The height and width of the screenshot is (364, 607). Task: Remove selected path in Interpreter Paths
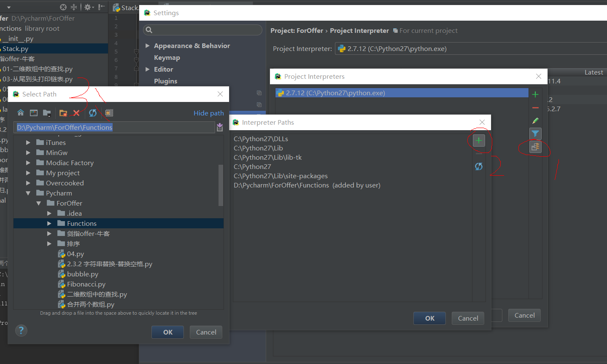click(x=479, y=154)
